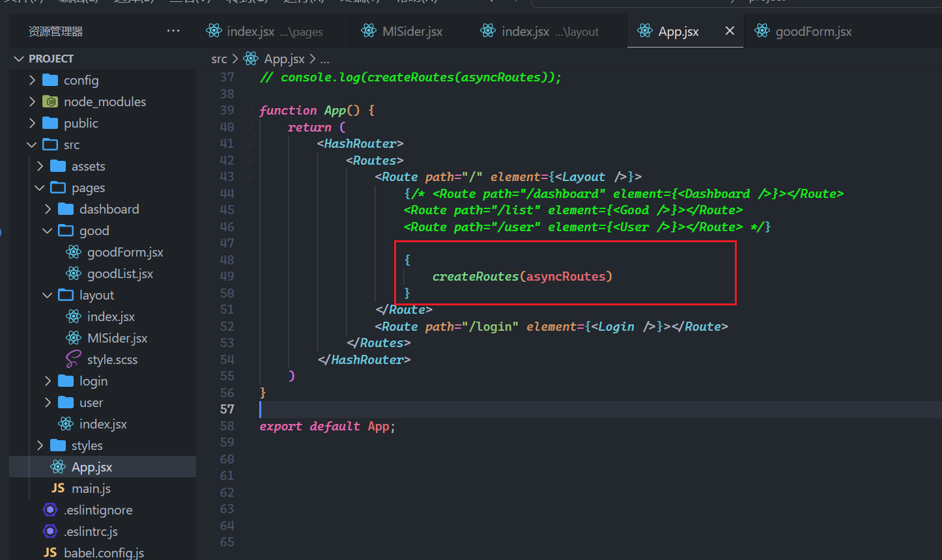Expand the assets folder chevron
The width and height of the screenshot is (942, 560).
coord(40,166)
